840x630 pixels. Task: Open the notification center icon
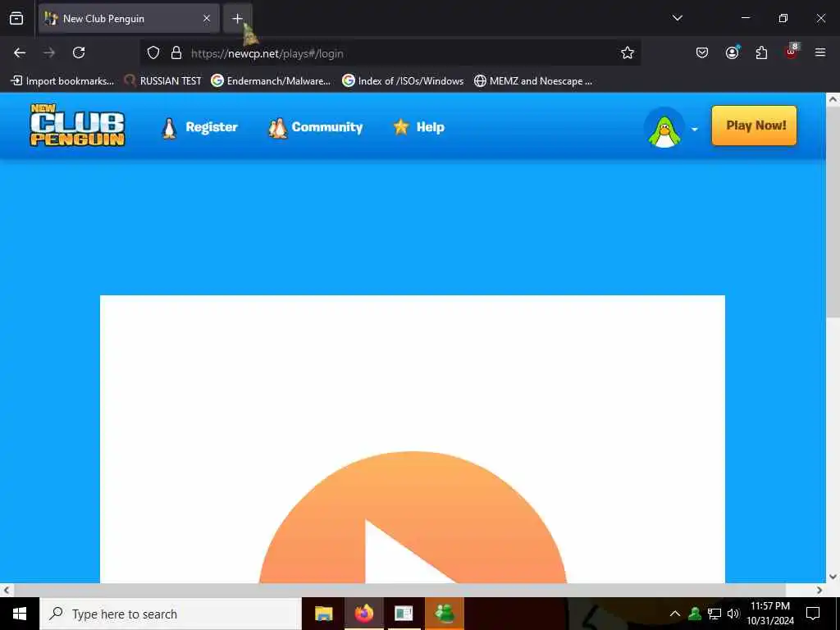(813, 614)
